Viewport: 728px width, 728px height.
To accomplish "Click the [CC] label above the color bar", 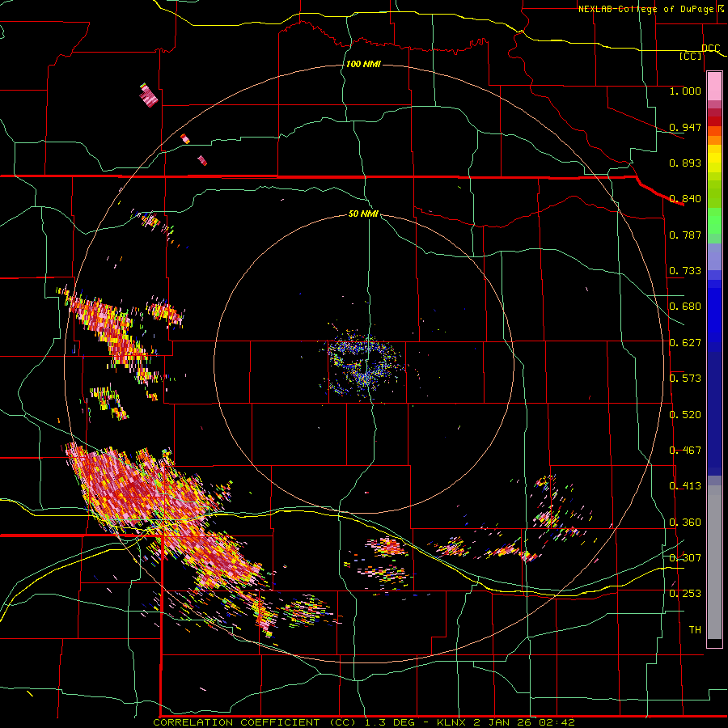I will [x=691, y=56].
